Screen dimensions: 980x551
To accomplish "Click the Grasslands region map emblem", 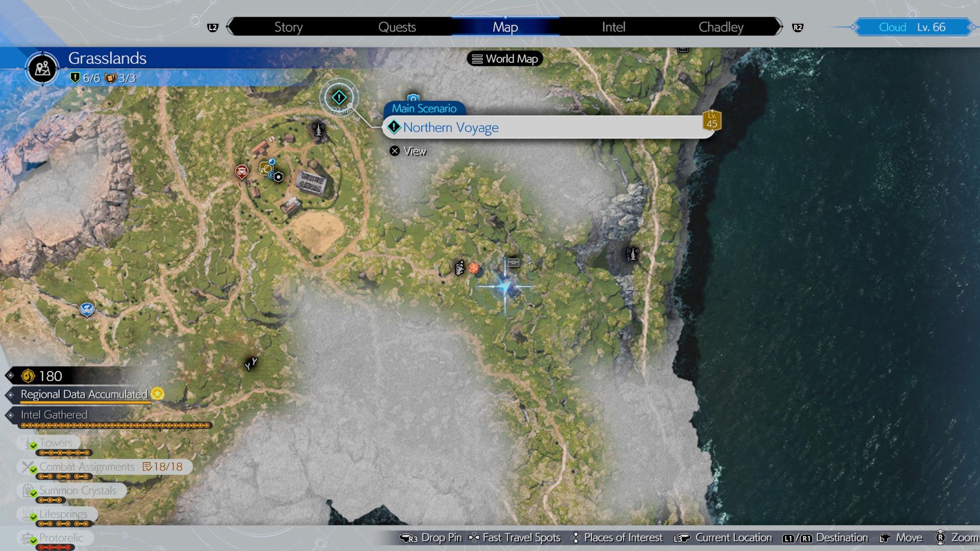I will [43, 68].
